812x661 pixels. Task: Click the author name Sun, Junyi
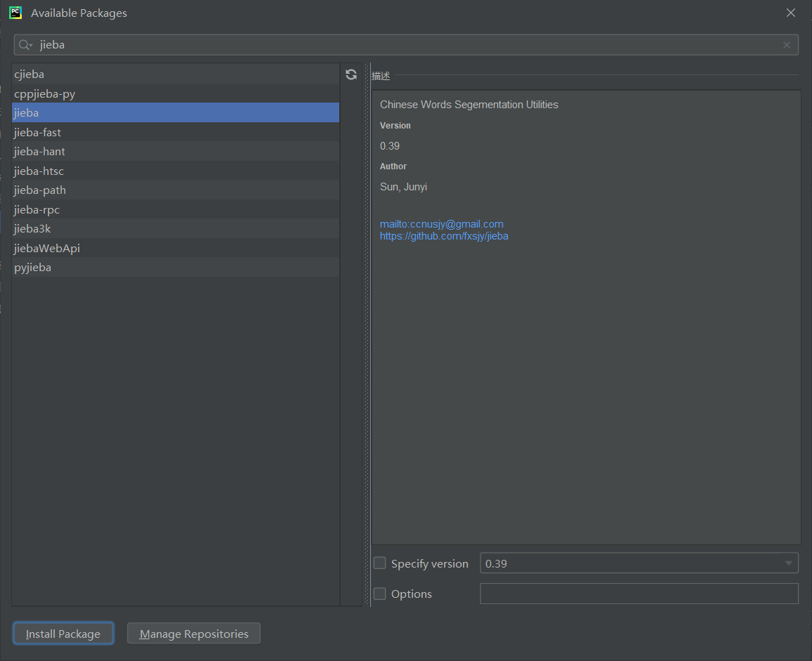click(403, 187)
